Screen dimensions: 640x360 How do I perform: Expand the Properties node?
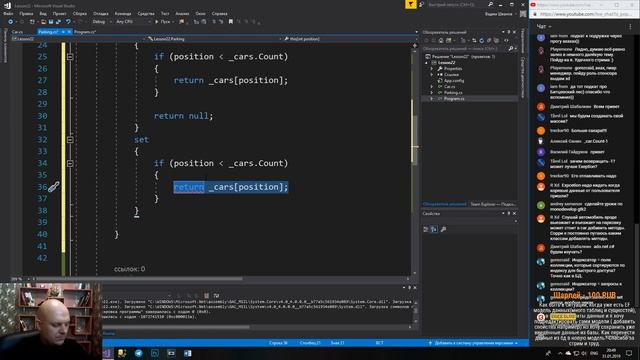coord(432,69)
